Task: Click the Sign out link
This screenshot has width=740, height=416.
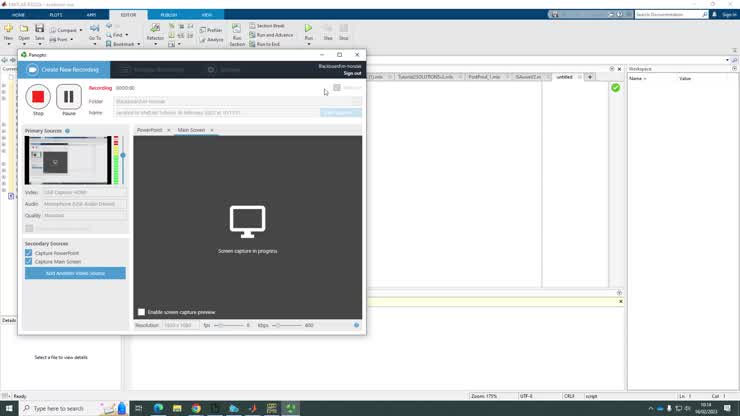Action: [352, 73]
